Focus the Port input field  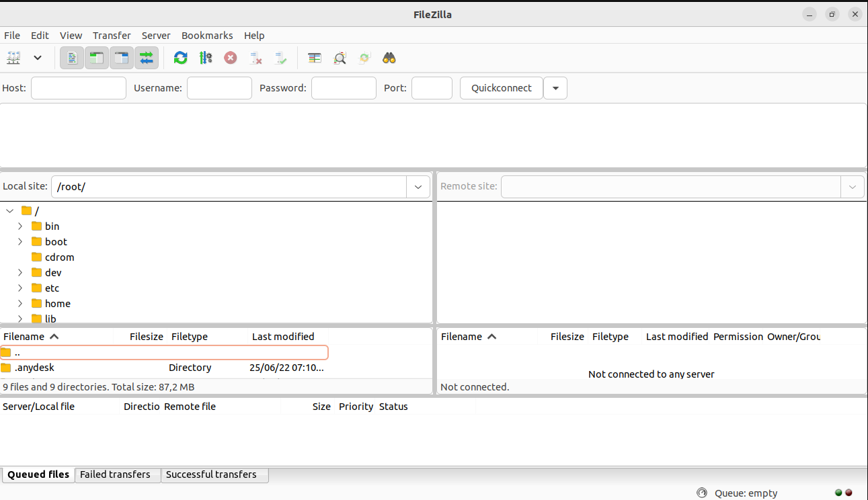tap(432, 88)
